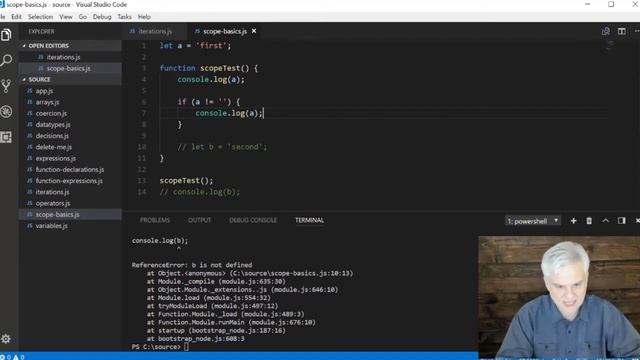
Task: Click the commented console.log(b) line 14
Action: click(x=200, y=192)
